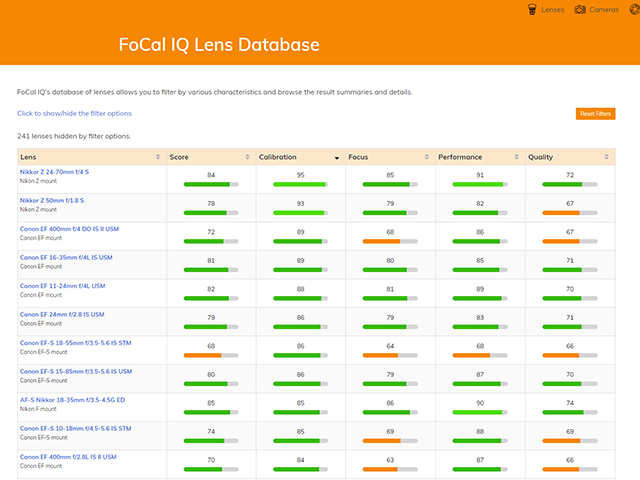Click Performance value 89 for Canon EF 11-24mm
The height and width of the screenshot is (480, 640).
click(x=480, y=289)
